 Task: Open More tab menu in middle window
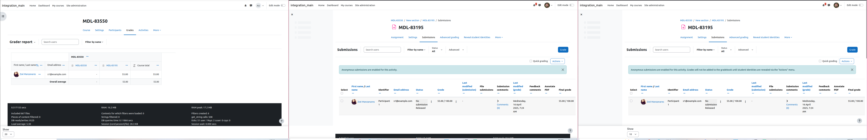coord(499,37)
